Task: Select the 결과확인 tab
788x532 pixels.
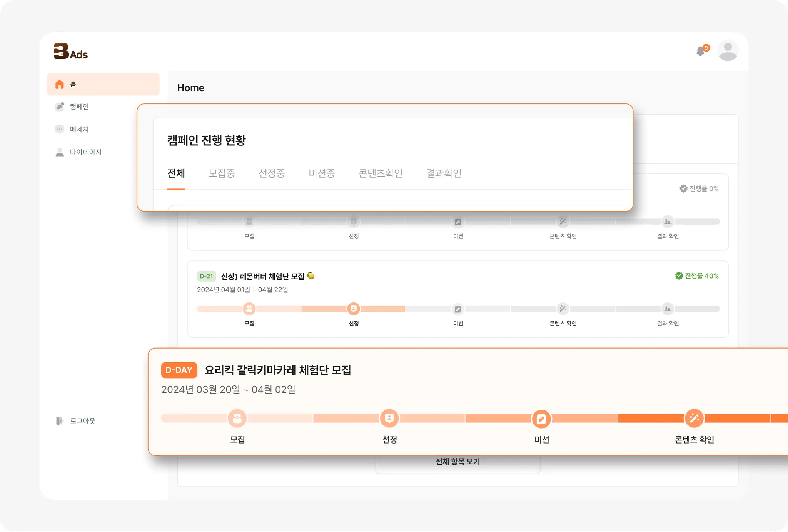Action: point(444,173)
